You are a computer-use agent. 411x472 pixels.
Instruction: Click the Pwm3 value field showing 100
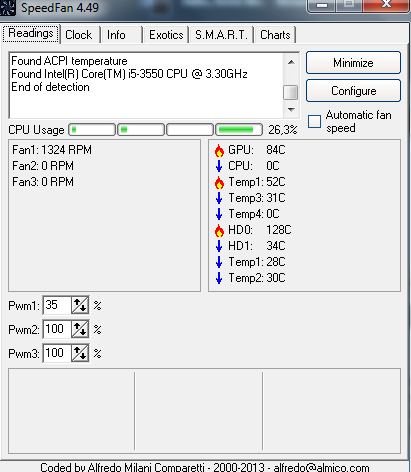click(57, 353)
